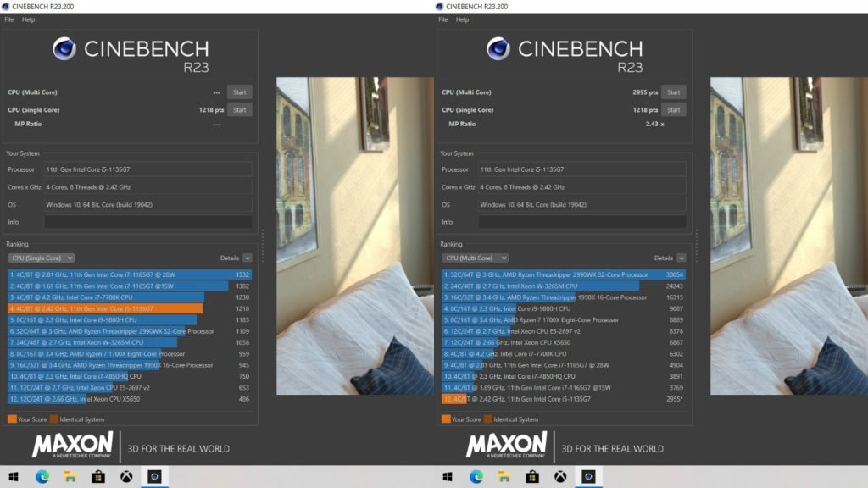
Task: Open CPU (Multi Core) ranking dropdown
Action: coord(475,258)
